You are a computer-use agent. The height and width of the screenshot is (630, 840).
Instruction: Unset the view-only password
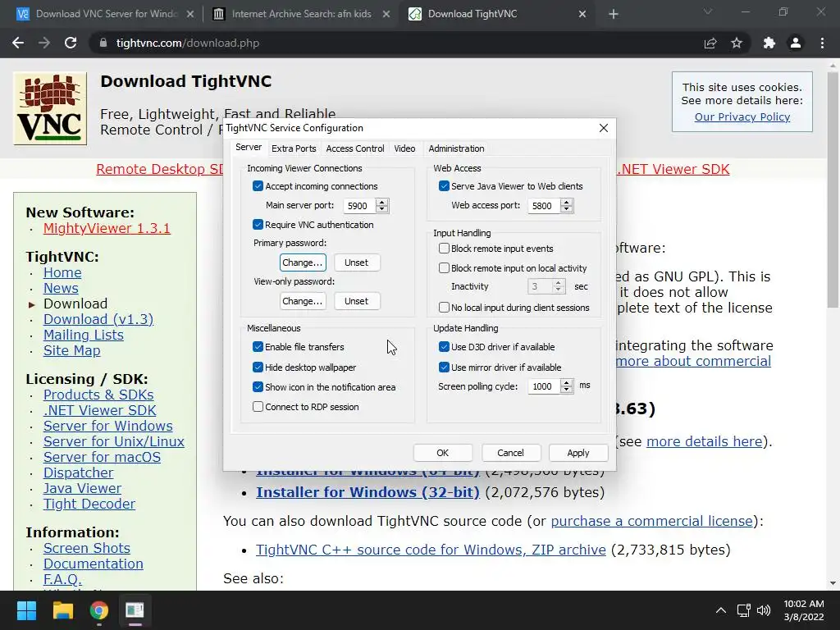tap(356, 301)
